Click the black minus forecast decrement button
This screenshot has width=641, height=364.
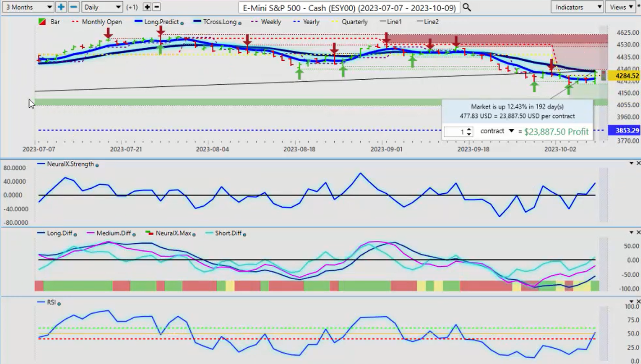pos(156,7)
